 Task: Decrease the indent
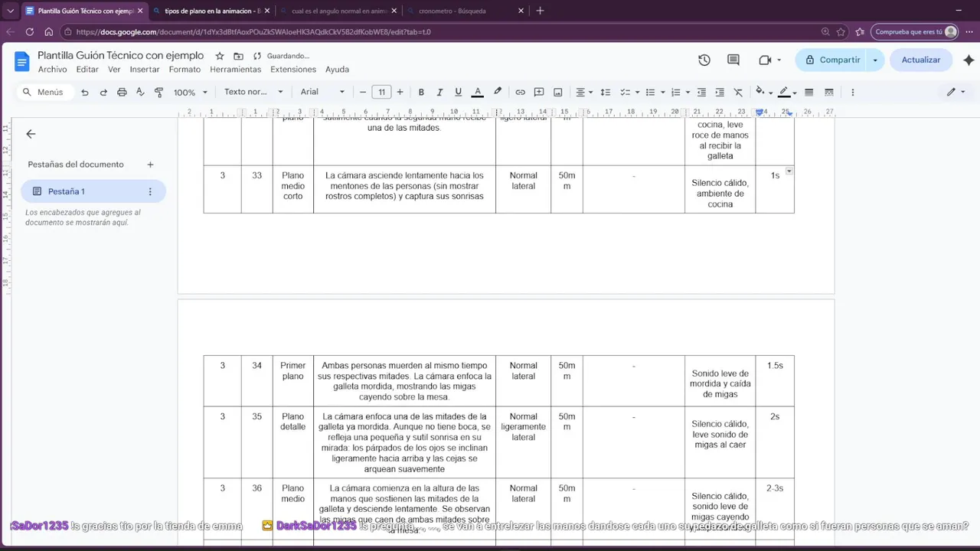[701, 92]
